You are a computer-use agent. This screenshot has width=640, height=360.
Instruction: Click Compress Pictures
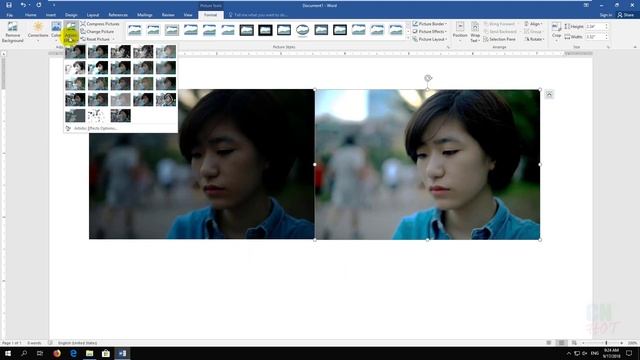100,24
